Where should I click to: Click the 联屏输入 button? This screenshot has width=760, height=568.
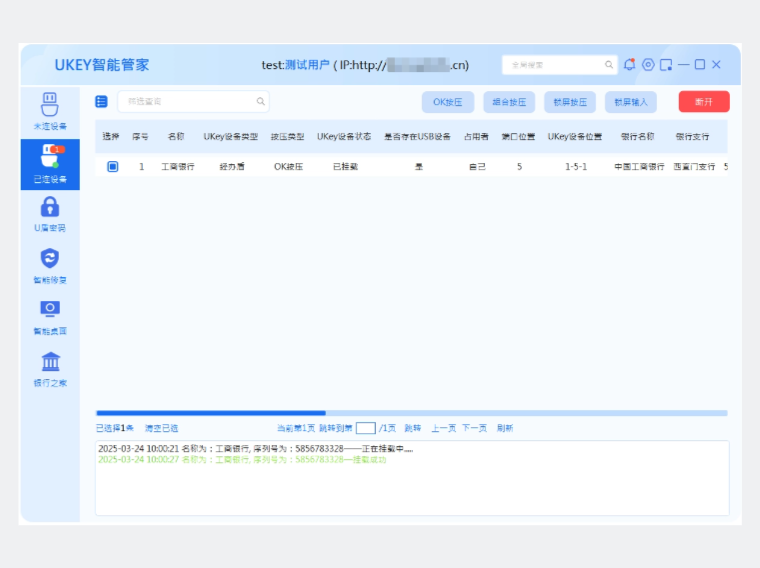click(x=631, y=102)
